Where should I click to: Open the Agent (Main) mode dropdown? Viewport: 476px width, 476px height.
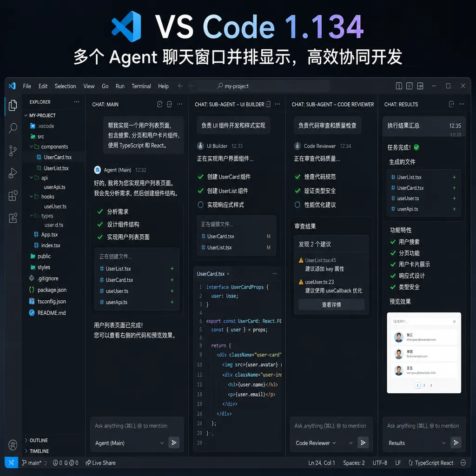tap(130, 443)
